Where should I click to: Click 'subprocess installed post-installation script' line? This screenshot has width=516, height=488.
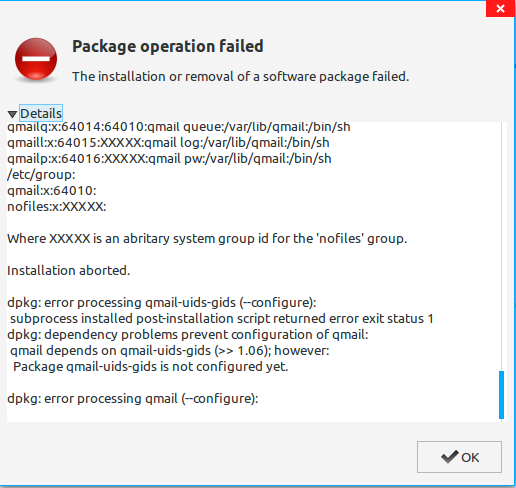222,319
